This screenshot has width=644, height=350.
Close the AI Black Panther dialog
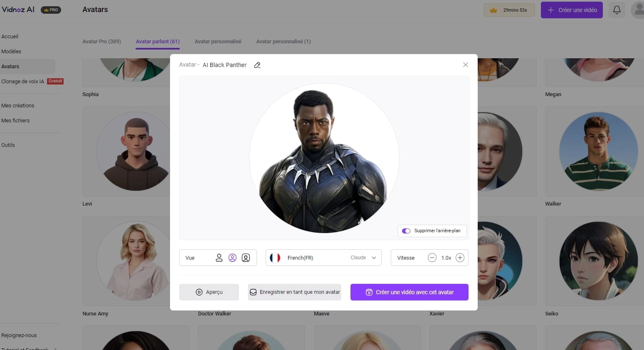click(x=466, y=65)
